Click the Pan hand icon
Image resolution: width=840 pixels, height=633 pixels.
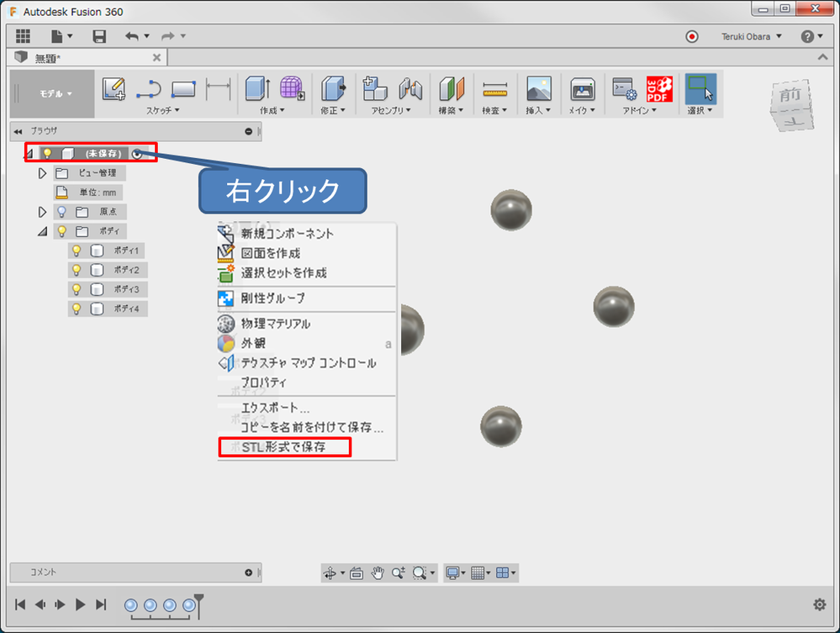378,573
